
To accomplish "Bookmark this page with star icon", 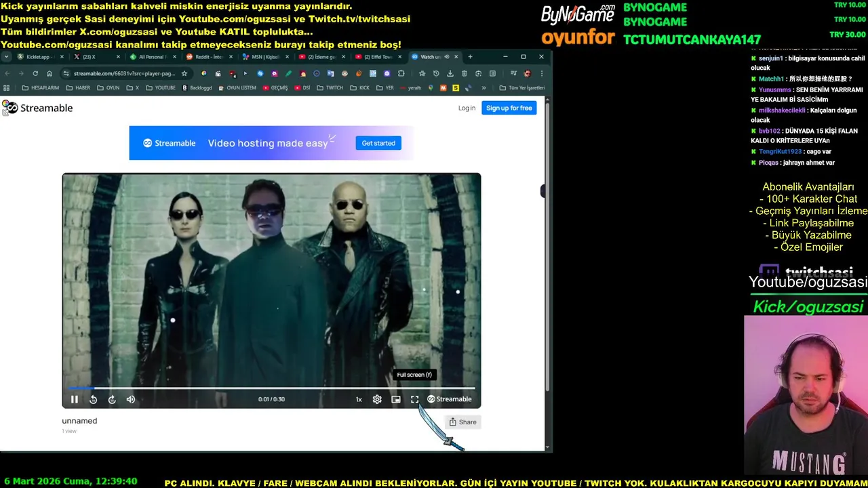I will 184,73.
